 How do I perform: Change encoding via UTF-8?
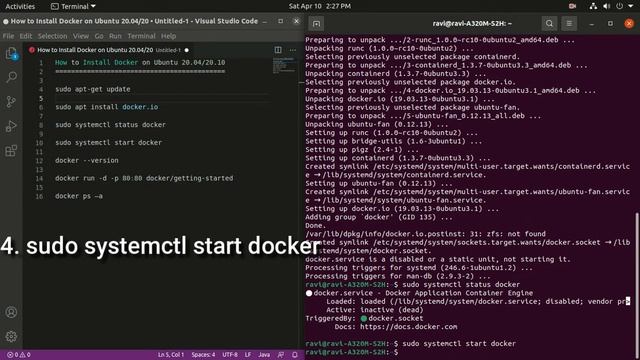click(230, 355)
